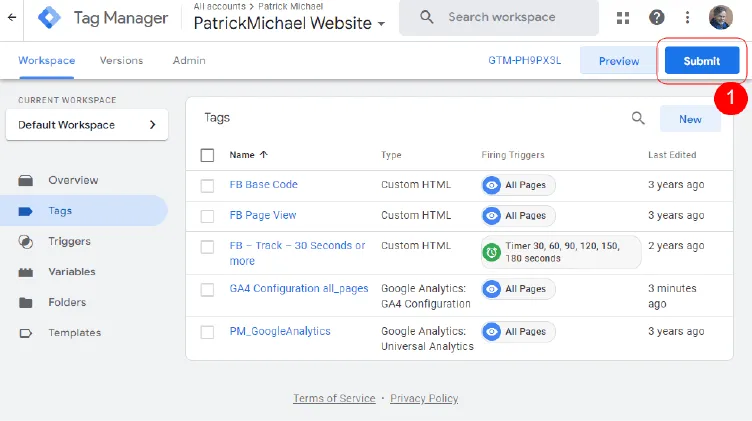Click the search workspace magnifier icon

pyautogui.click(x=426, y=17)
